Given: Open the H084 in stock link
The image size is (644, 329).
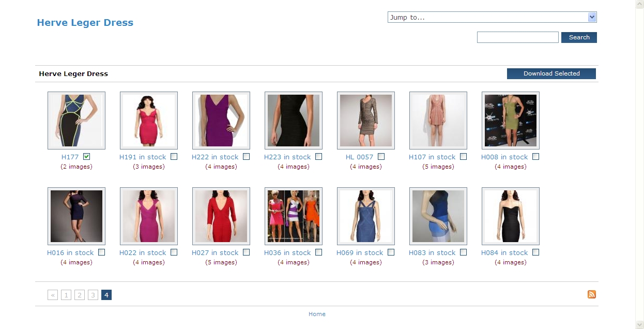Looking at the screenshot, I should [504, 252].
